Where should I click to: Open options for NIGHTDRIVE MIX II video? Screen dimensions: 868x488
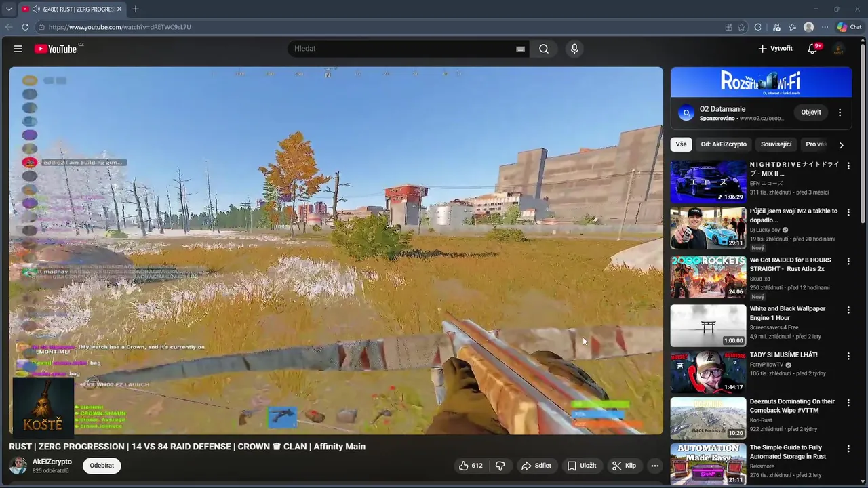tap(848, 166)
